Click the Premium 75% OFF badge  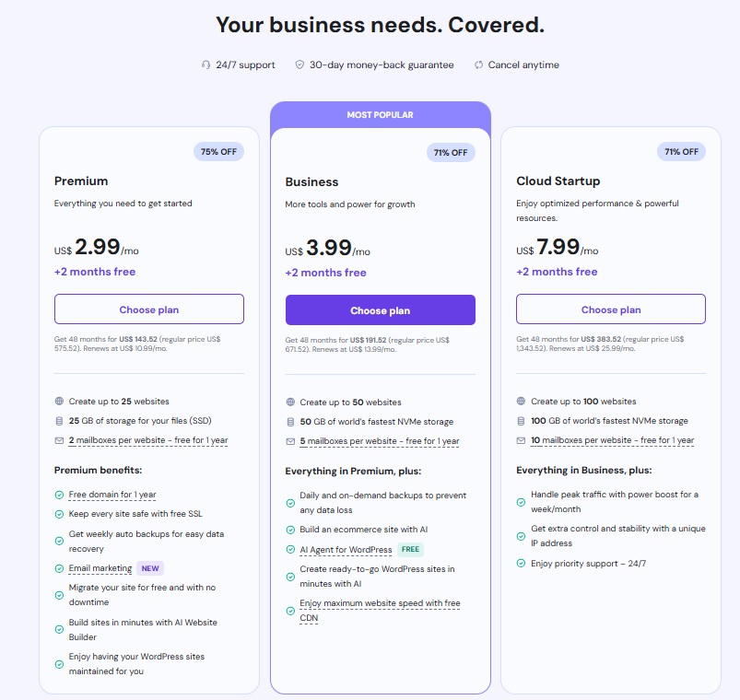click(218, 152)
